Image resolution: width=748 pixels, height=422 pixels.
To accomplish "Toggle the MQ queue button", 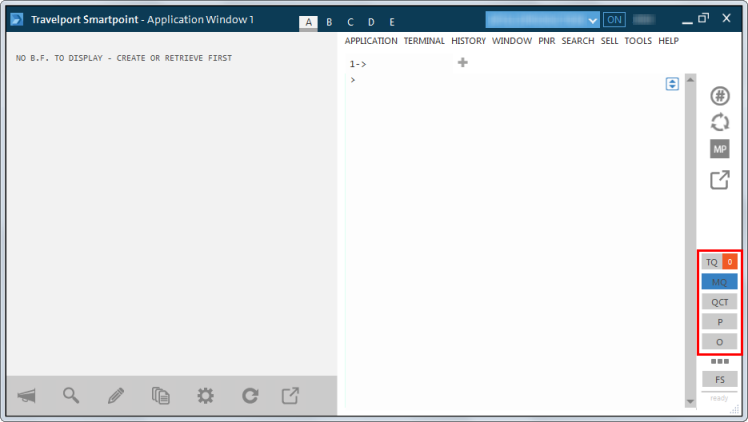I will 719,282.
